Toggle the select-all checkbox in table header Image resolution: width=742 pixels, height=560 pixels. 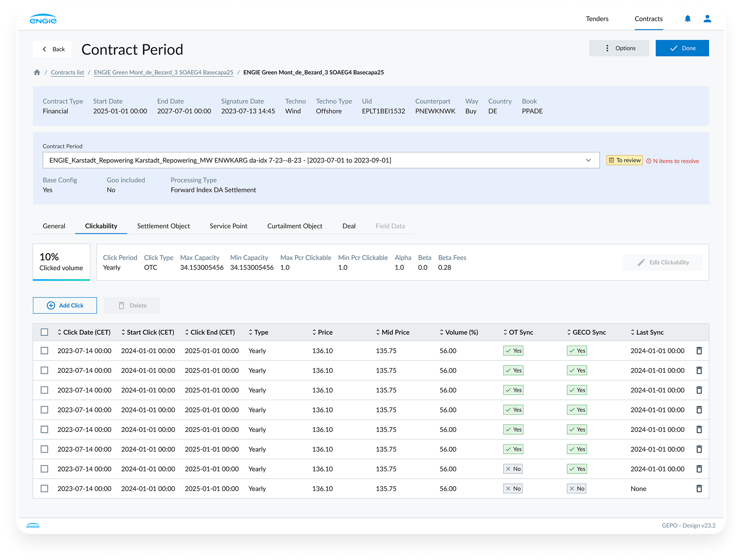(44, 332)
